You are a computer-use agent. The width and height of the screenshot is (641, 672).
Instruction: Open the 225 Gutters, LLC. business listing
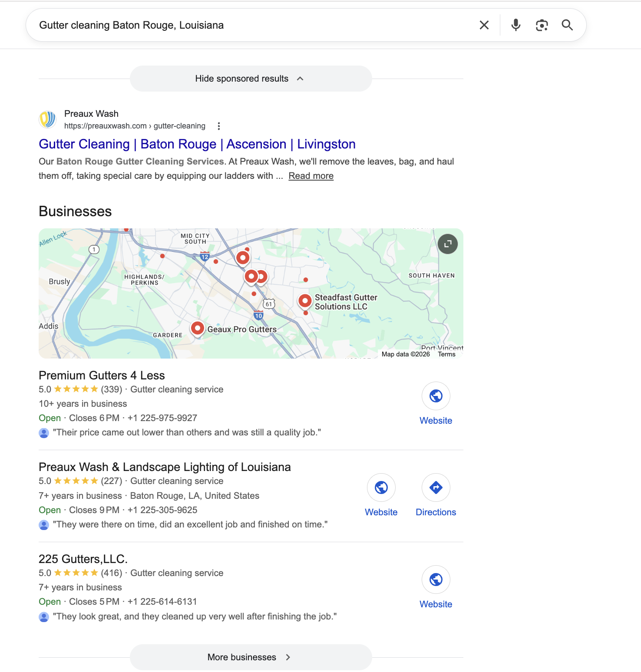pos(83,559)
